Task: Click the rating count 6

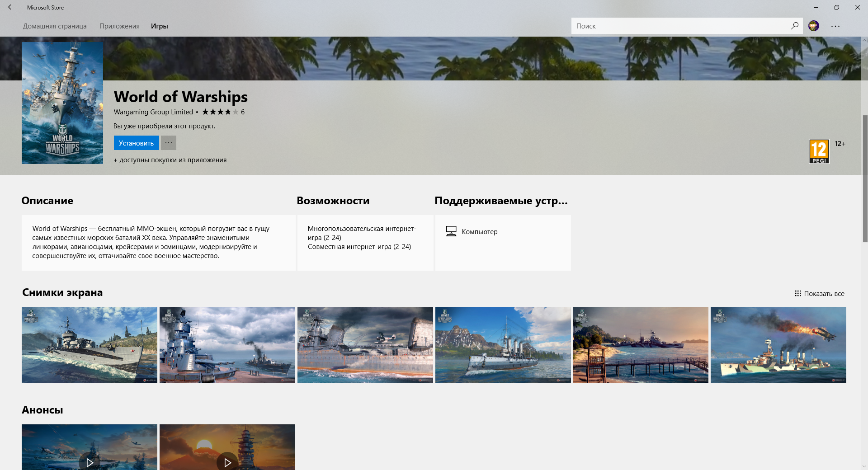Action: (x=243, y=112)
